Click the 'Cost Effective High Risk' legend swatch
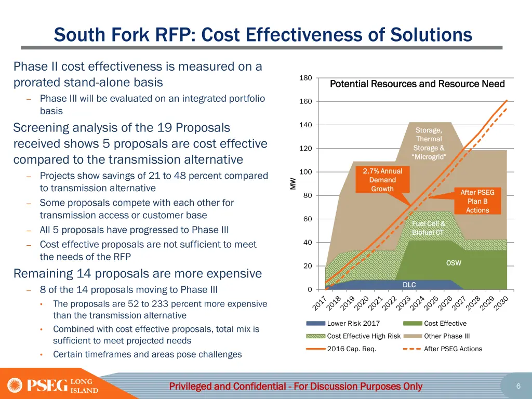Viewport: 532px width, 399px height. (315, 336)
